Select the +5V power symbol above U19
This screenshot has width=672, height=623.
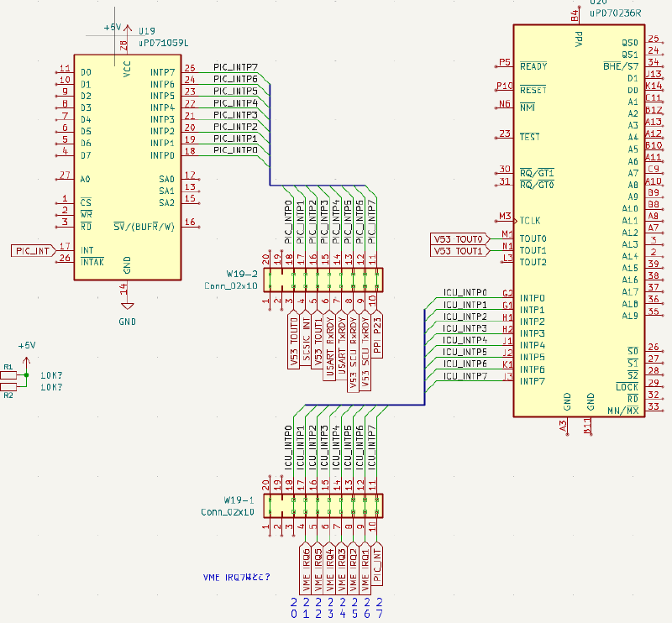113,28
